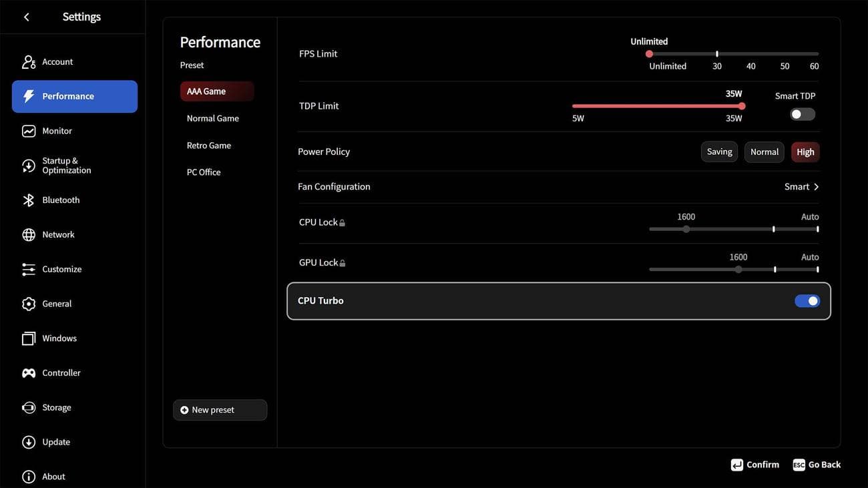Turn off the CPU Turbo switch
The width and height of the screenshot is (868, 488).
(x=807, y=301)
